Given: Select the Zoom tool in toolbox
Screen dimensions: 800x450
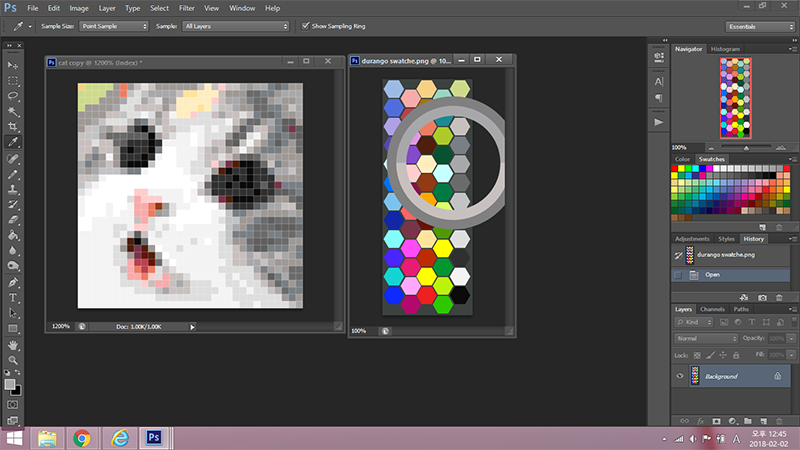Looking at the screenshot, I should point(13,359).
